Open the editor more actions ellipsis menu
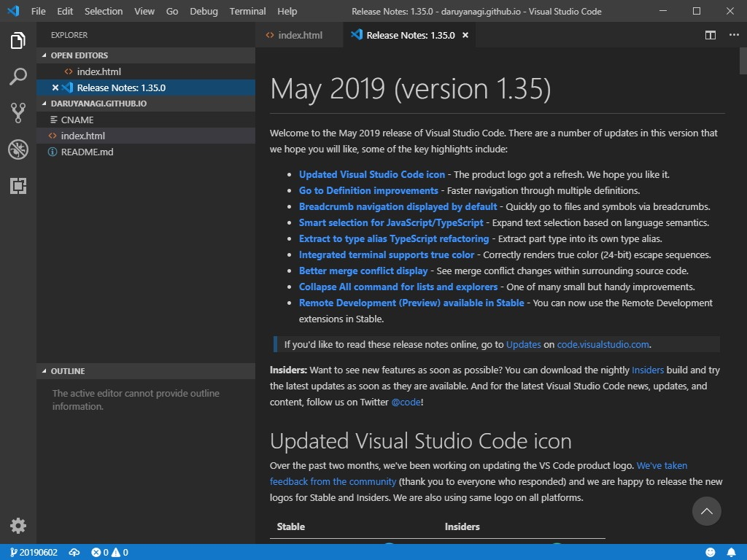 click(x=733, y=34)
